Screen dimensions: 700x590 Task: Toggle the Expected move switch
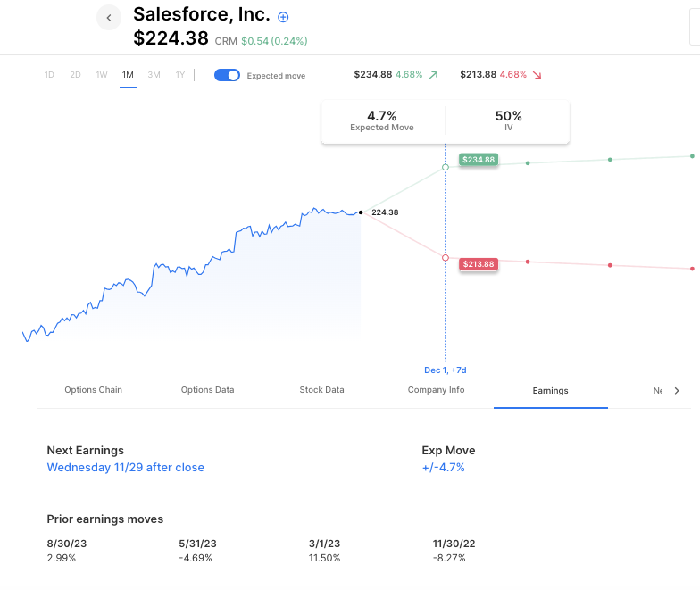(x=228, y=75)
